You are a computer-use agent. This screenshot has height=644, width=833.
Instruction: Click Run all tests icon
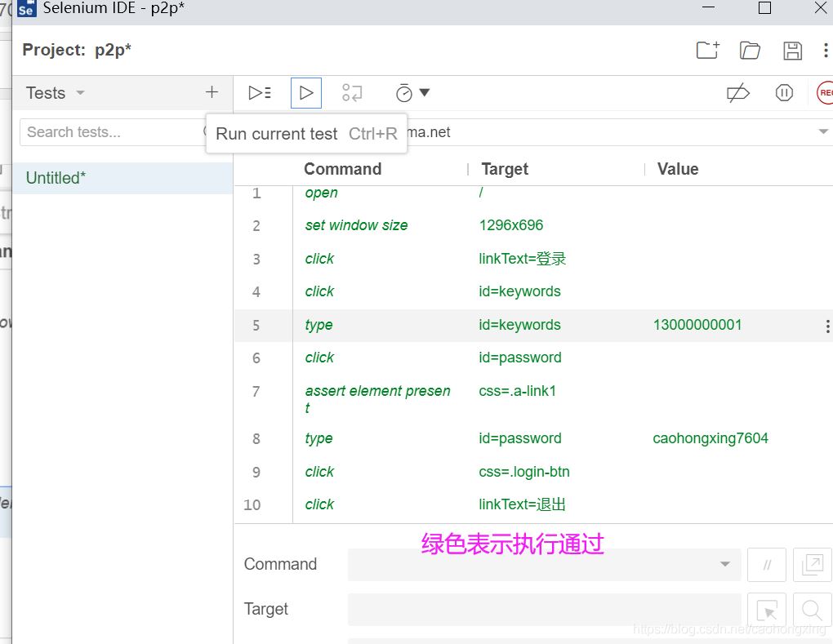pyautogui.click(x=260, y=93)
